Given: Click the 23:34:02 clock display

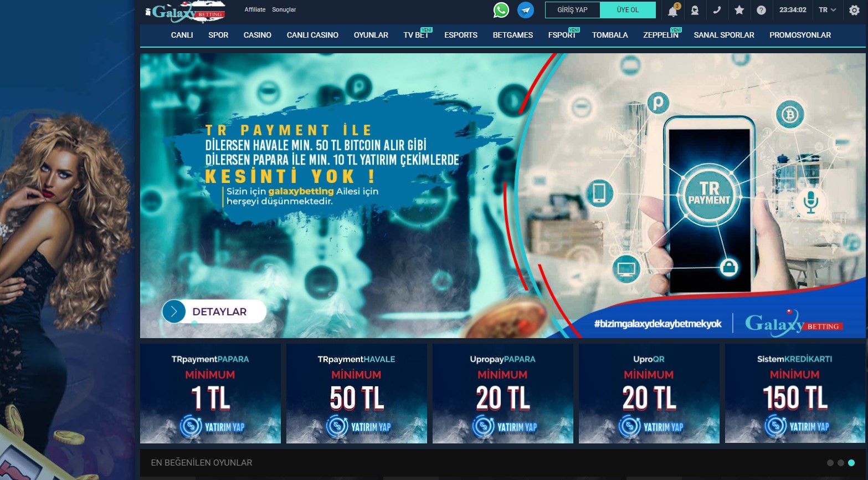Looking at the screenshot, I should click(x=793, y=10).
